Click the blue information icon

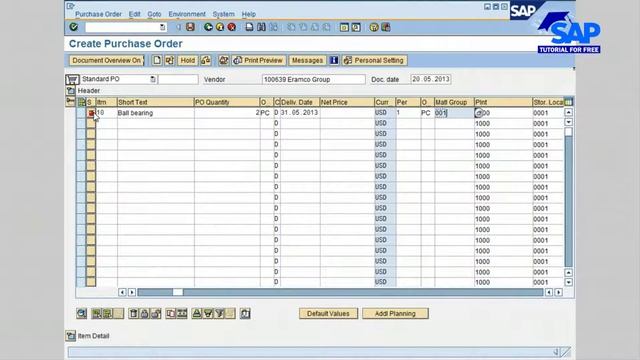pos(334,60)
